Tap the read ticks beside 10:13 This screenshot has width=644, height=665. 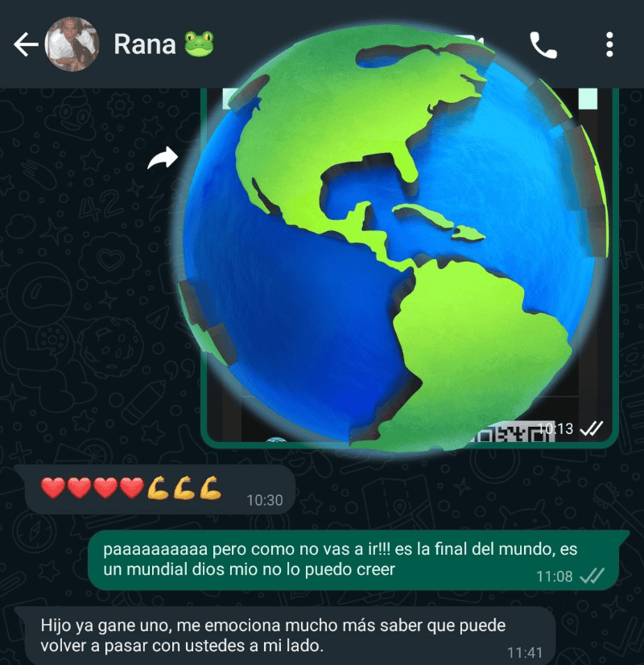pos(592,429)
